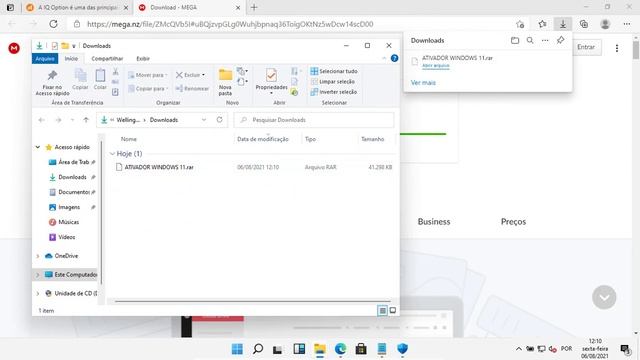Pin the Downloads flyout

(x=560, y=40)
